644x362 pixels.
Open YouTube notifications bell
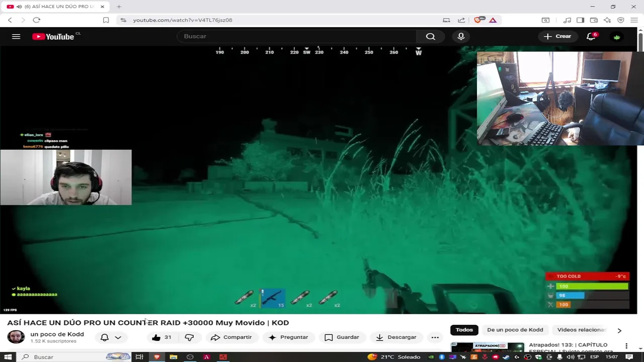click(591, 36)
